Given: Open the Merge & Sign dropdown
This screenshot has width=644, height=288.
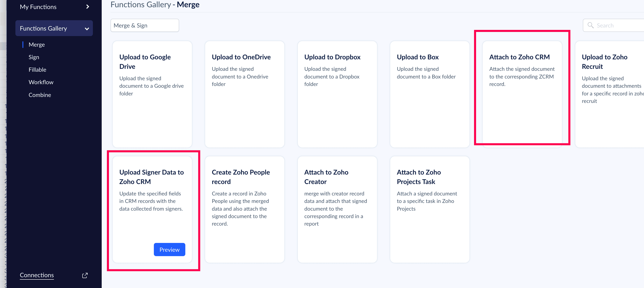Looking at the screenshot, I should [145, 25].
